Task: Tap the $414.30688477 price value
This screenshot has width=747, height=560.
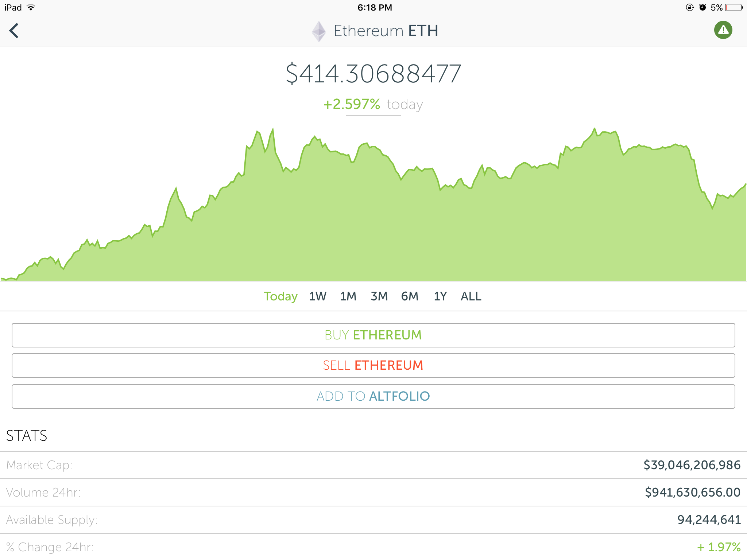Action: (x=373, y=74)
